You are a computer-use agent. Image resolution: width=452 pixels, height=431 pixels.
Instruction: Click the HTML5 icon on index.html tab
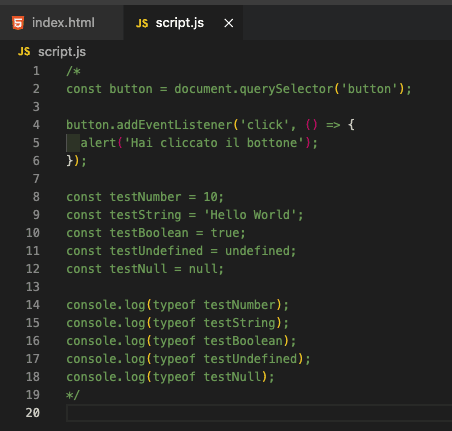(x=18, y=23)
